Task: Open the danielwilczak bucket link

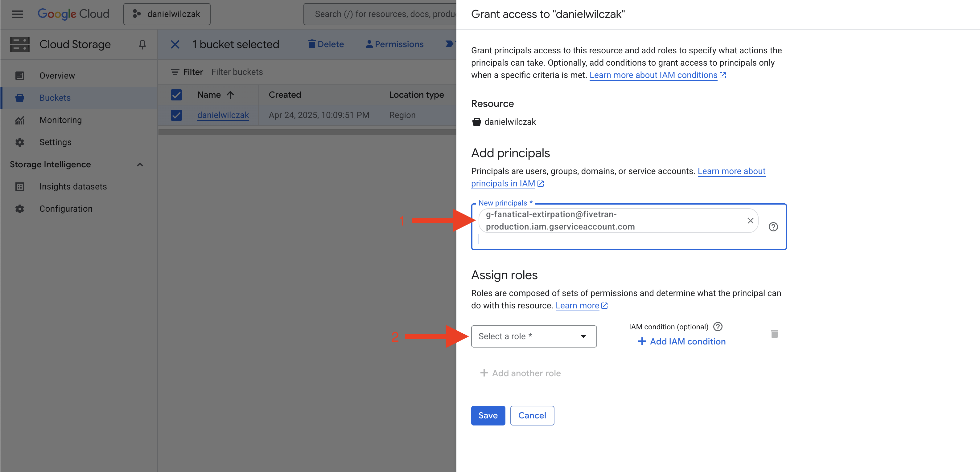Action: click(223, 115)
